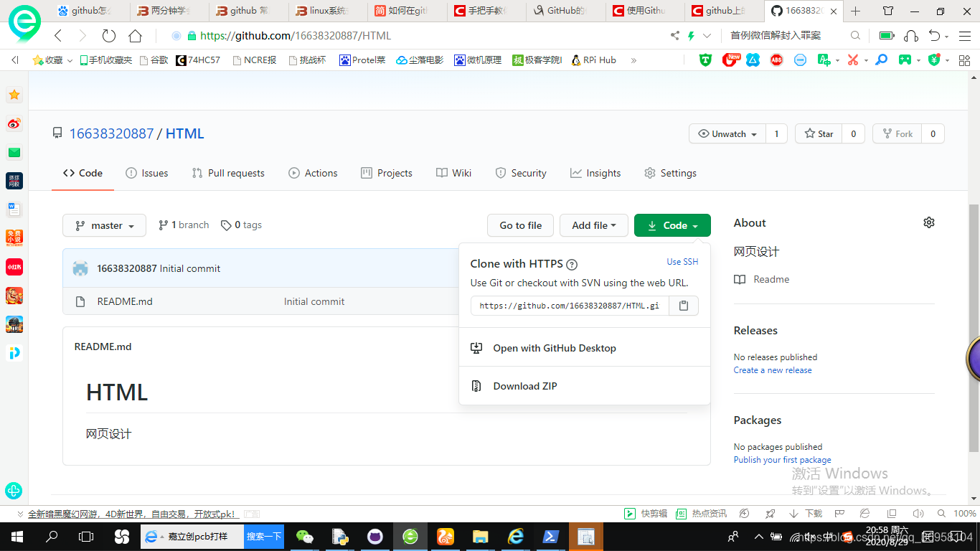Click the search magnifier in the address bar
Viewport: 980px width, 551px height.
pos(855,35)
